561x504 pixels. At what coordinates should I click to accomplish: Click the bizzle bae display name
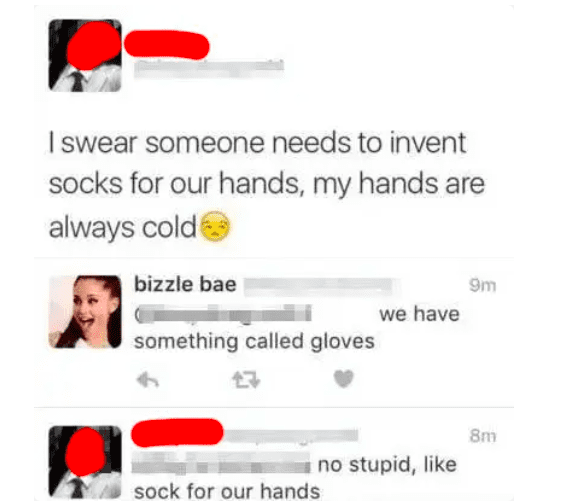click(185, 285)
